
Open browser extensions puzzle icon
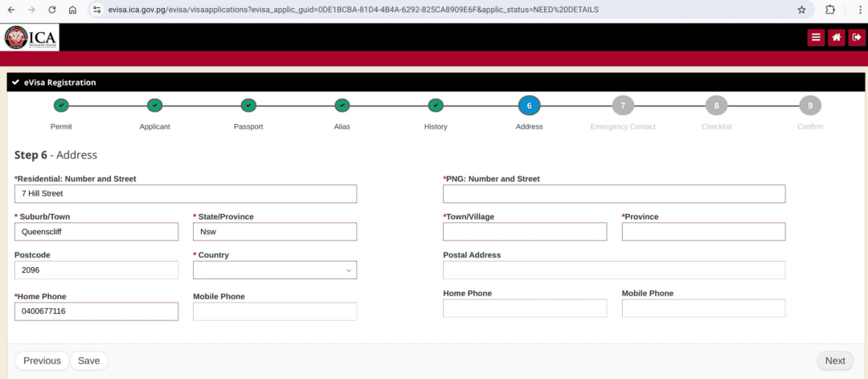(830, 10)
